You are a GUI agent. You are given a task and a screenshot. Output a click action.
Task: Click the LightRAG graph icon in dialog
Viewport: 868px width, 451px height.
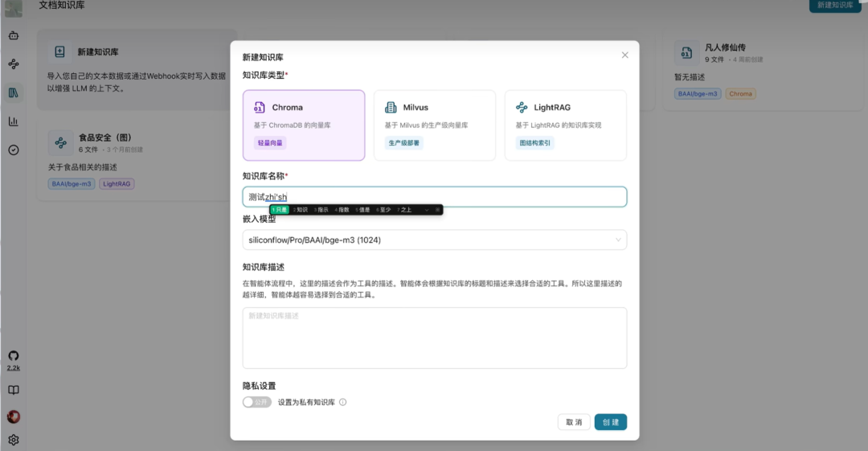click(x=522, y=107)
